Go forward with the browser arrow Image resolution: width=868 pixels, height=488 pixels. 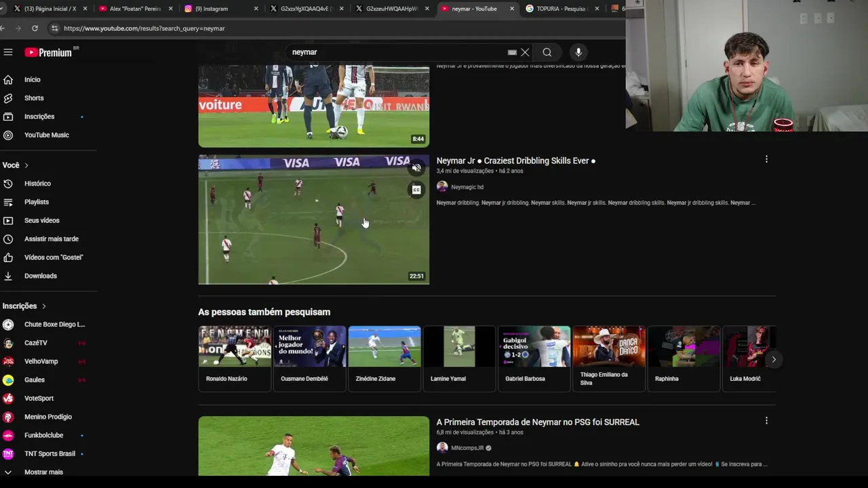pyautogui.click(x=18, y=28)
